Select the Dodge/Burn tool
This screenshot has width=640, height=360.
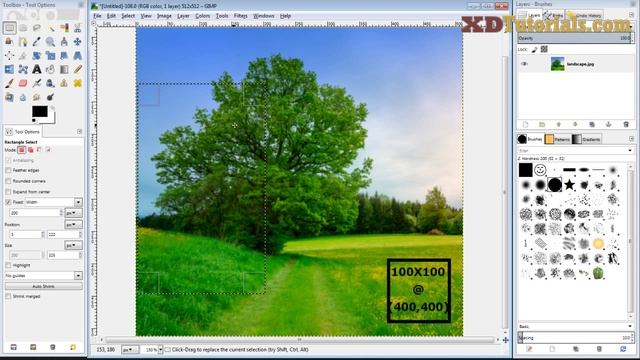tap(51, 97)
